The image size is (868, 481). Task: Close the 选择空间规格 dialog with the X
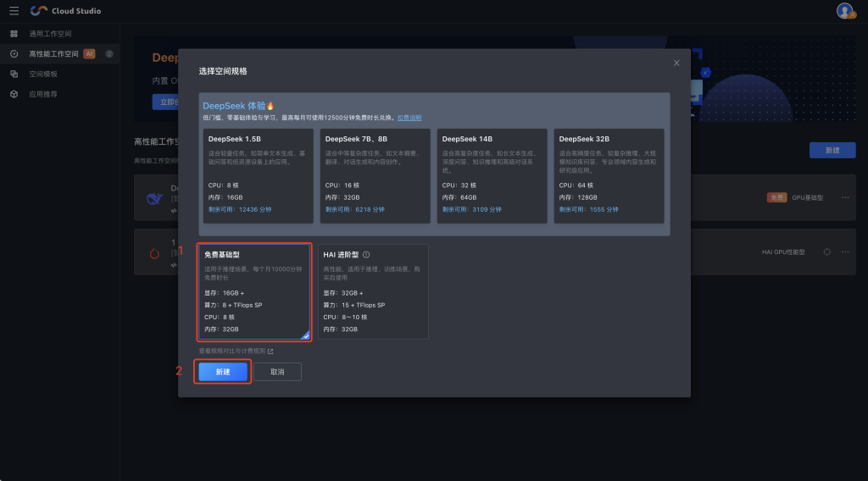(x=676, y=63)
